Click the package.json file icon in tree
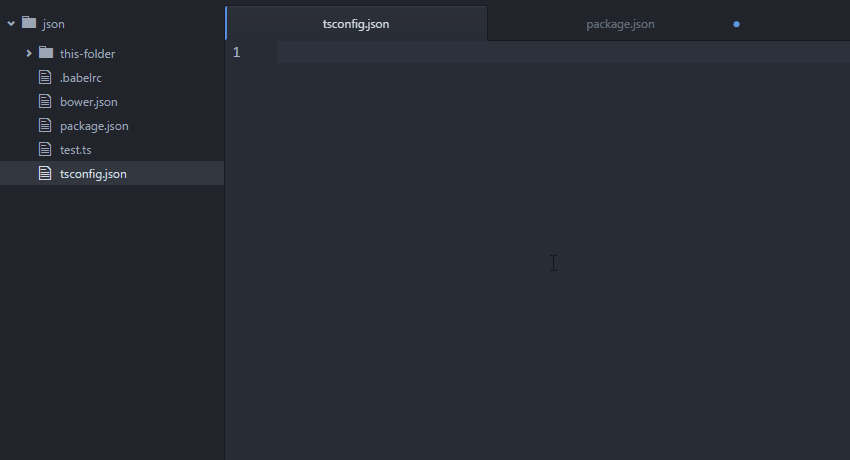Image resolution: width=850 pixels, height=460 pixels. (x=45, y=125)
